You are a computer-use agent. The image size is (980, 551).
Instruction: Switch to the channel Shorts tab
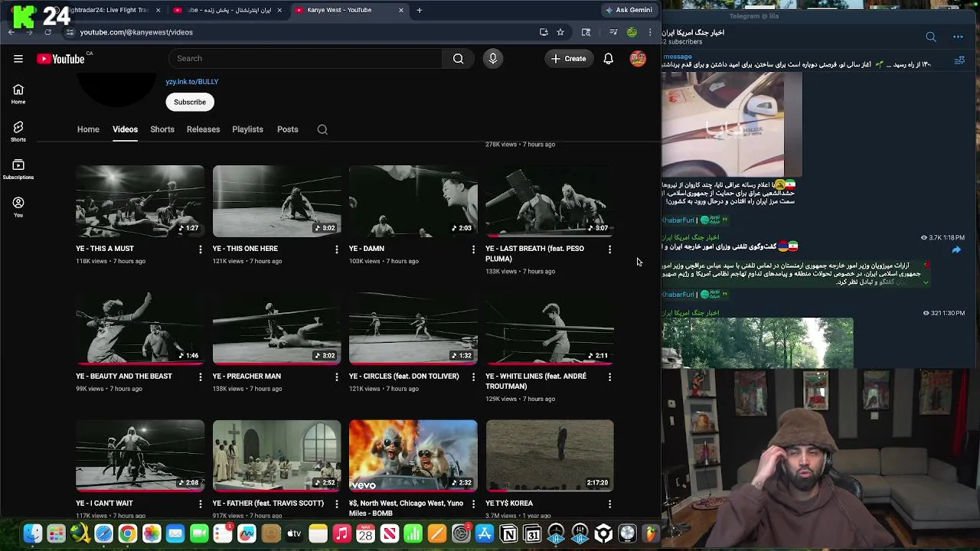[x=162, y=129]
